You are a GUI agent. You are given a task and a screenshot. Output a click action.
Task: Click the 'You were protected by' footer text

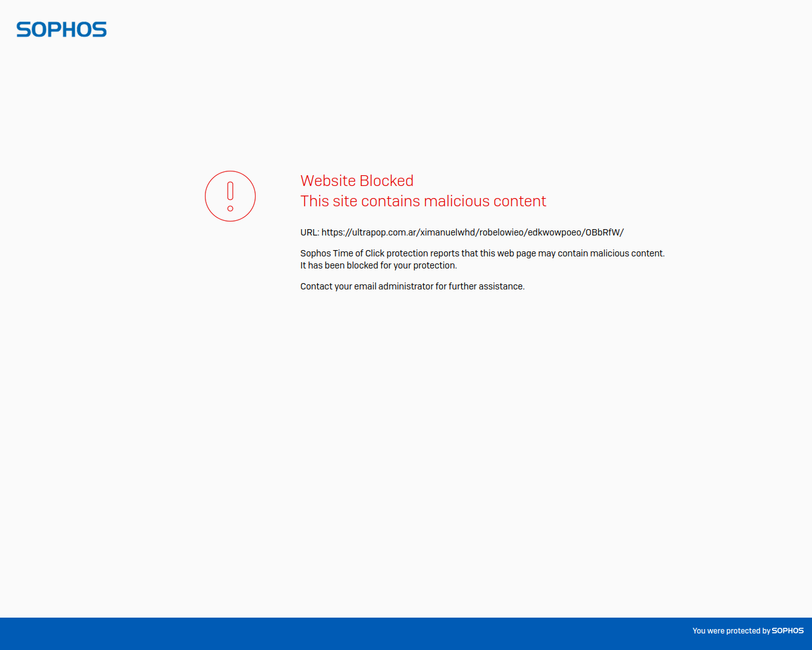[x=731, y=631]
